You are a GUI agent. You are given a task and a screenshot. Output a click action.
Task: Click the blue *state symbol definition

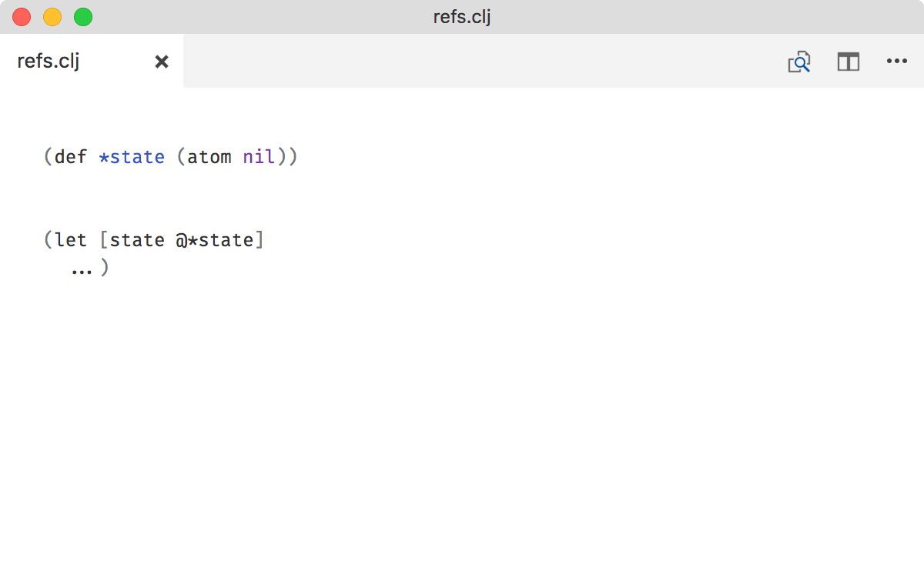click(x=132, y=157)
